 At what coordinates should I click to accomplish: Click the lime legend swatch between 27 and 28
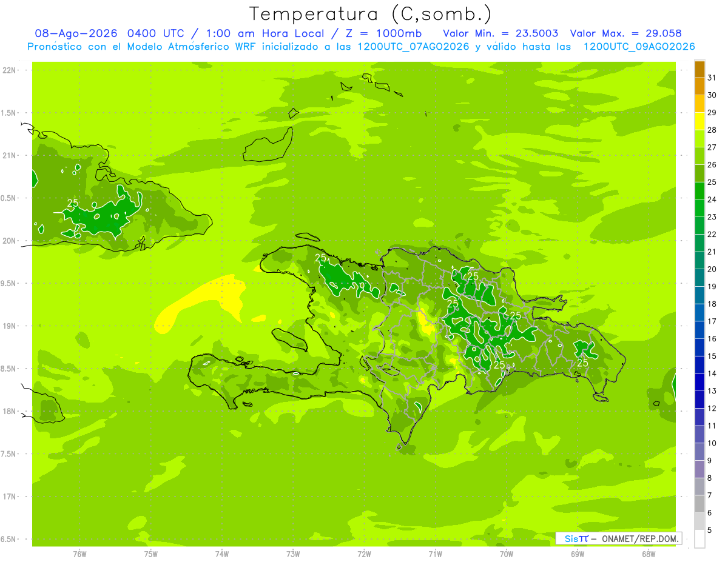699,138
